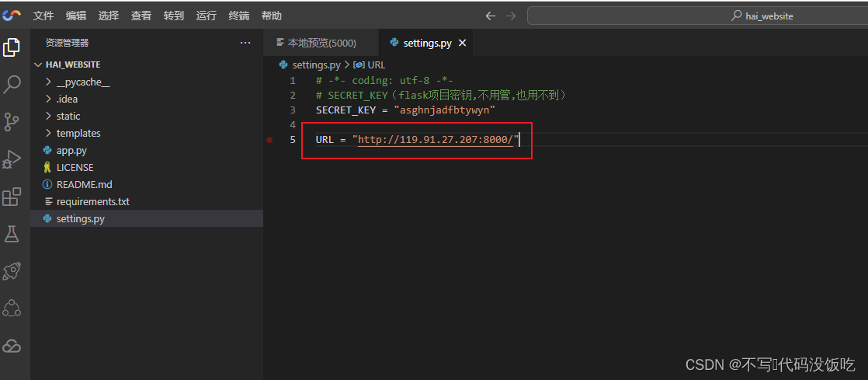
Task: Open the three-circle cluster icon view
Action: 12,308
